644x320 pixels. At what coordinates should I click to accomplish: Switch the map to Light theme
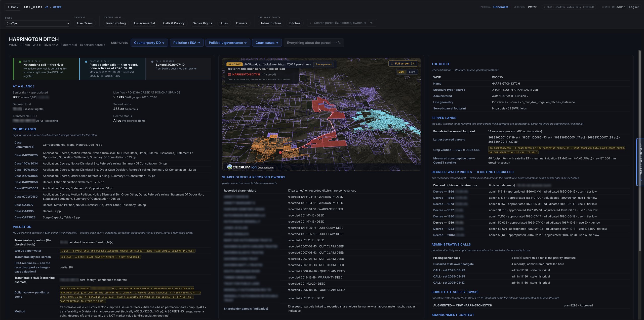412,72
